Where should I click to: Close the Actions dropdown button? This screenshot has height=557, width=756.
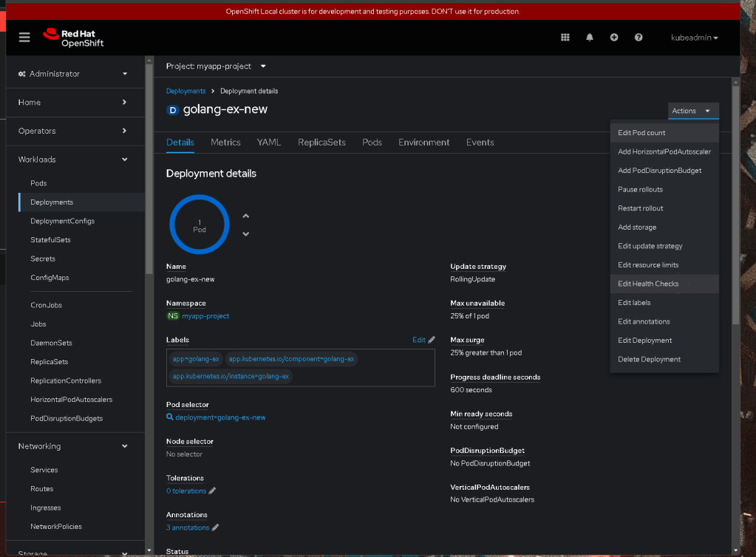coord(693,111)
